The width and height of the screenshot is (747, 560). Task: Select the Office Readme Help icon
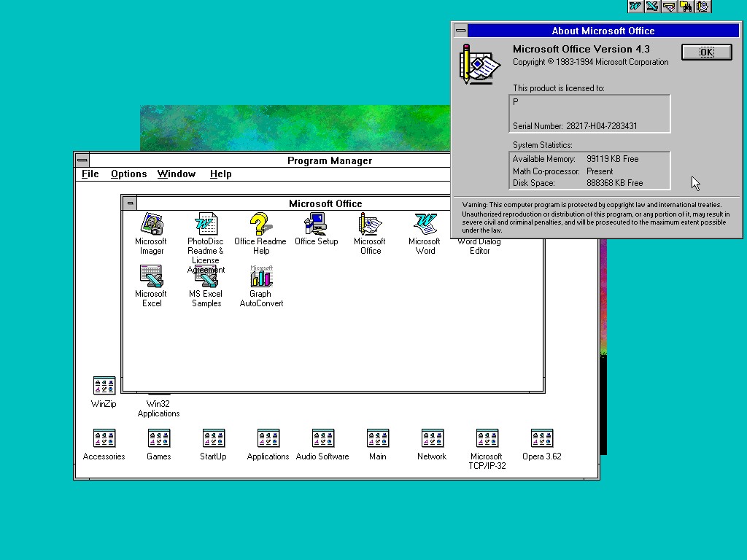click(x=260, y=225)
